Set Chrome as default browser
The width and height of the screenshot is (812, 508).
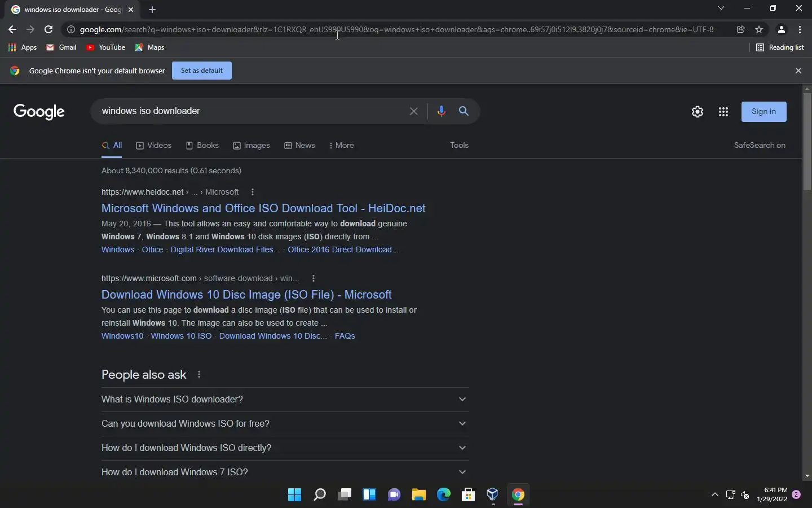click(x=202, y=71)
